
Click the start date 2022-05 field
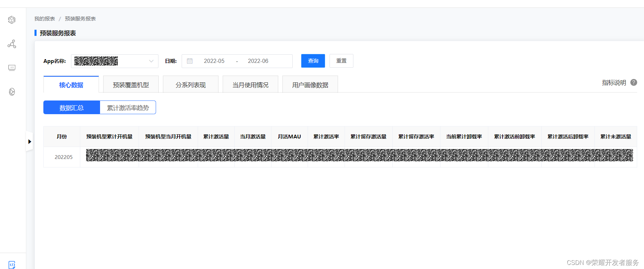click(214, 61)
